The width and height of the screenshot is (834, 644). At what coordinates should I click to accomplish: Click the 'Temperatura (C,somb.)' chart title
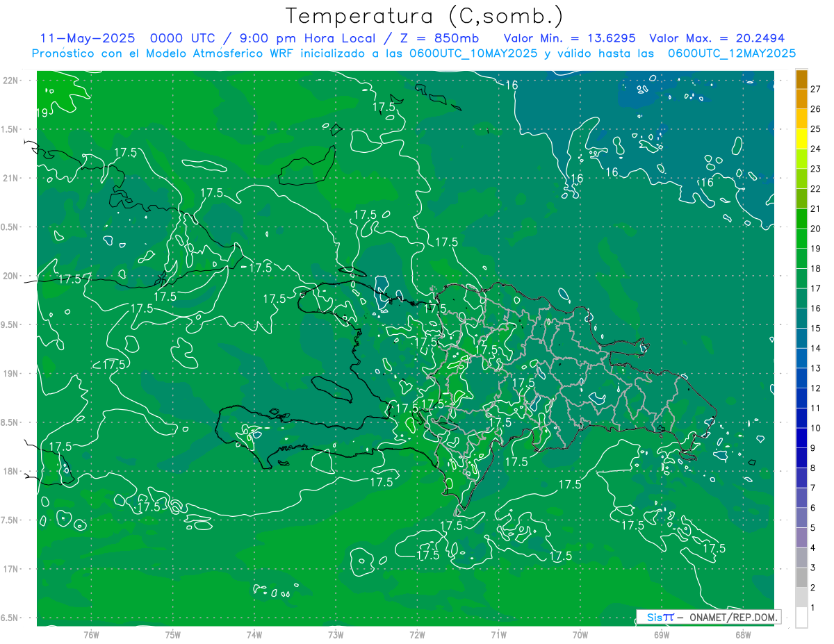(425, 16)
